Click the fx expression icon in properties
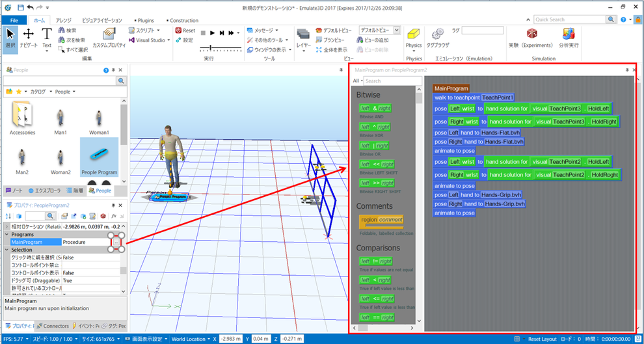The image size is (644, 344). click(x=114, y=215)
